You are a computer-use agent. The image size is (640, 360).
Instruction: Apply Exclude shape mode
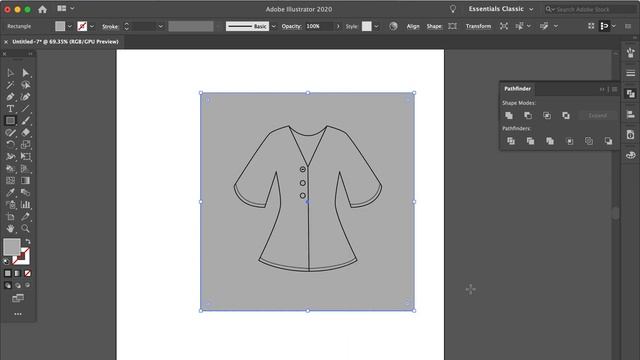pos(566,116)
